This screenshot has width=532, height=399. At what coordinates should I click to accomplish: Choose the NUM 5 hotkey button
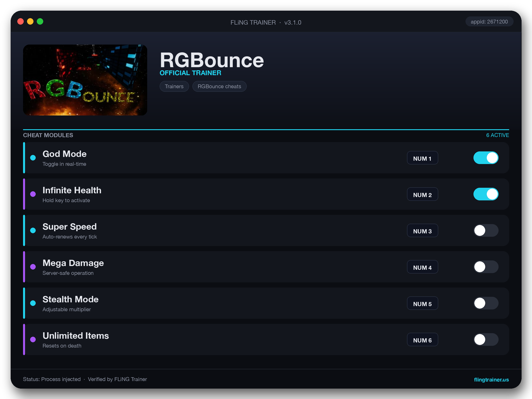tap(422, 303)
